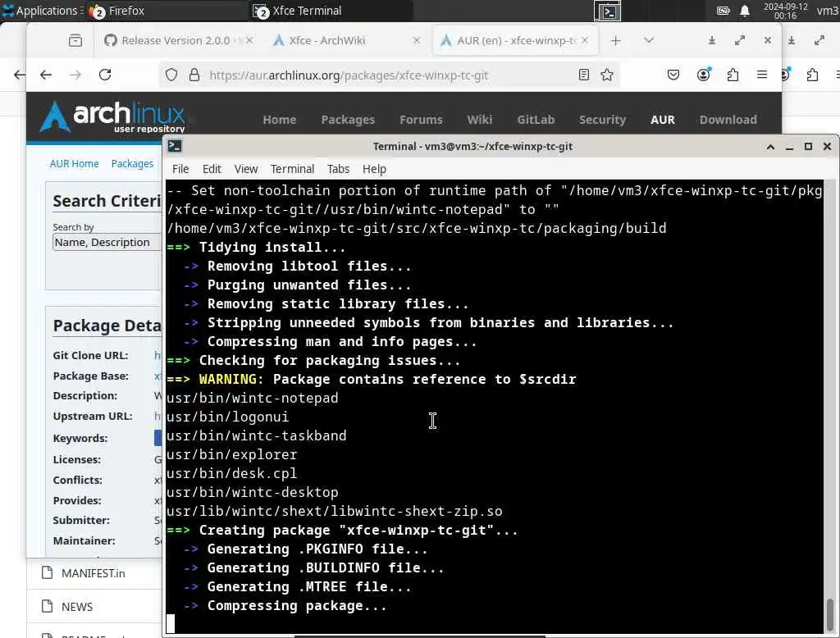Click the terminal vertical scrollbar thumb

[x=830, y=614]
